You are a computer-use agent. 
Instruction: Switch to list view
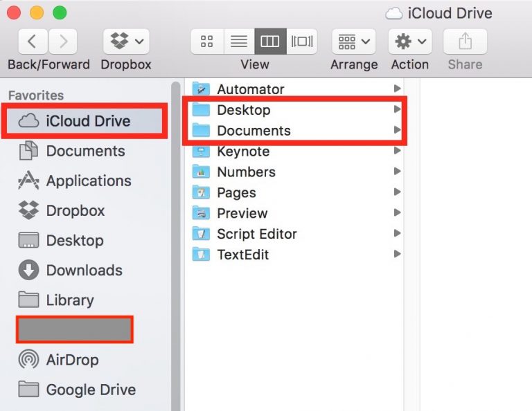[x=239, y=42]
